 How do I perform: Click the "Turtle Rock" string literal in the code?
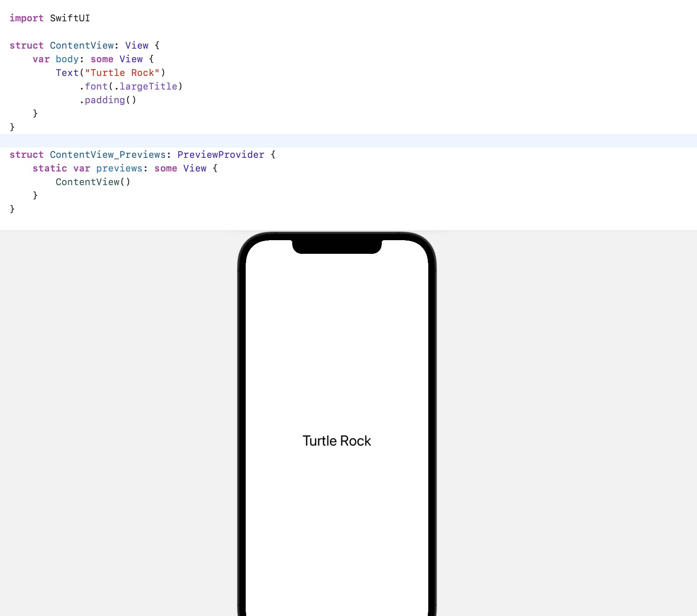pos(122,73)
